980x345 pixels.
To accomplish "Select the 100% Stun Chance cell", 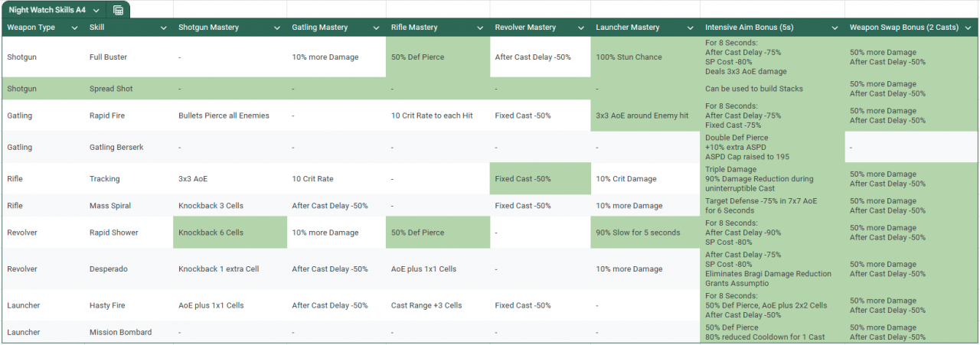I will pyautogui.click(x=645, y=57).
